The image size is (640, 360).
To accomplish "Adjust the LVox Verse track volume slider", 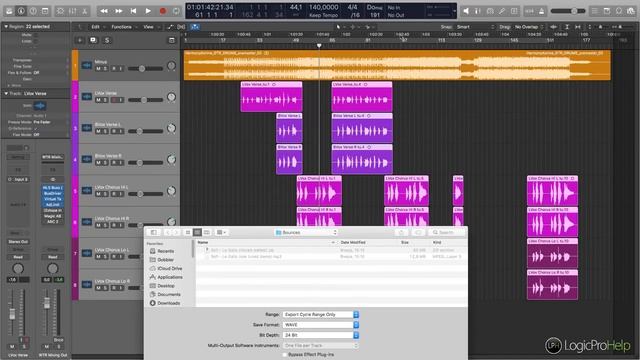I will pos(145,100).
